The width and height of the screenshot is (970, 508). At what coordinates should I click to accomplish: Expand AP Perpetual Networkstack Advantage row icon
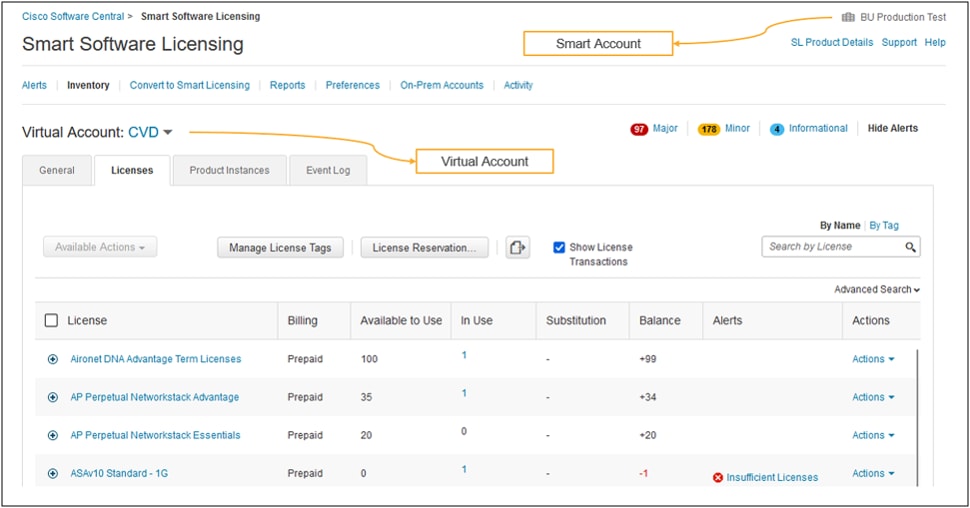(x=53, y=397)
